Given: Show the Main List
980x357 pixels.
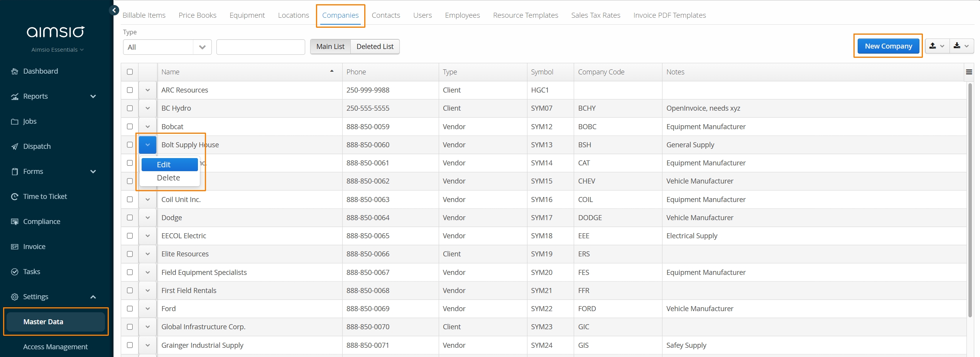Looking at the screenshot, I should 330,46.
